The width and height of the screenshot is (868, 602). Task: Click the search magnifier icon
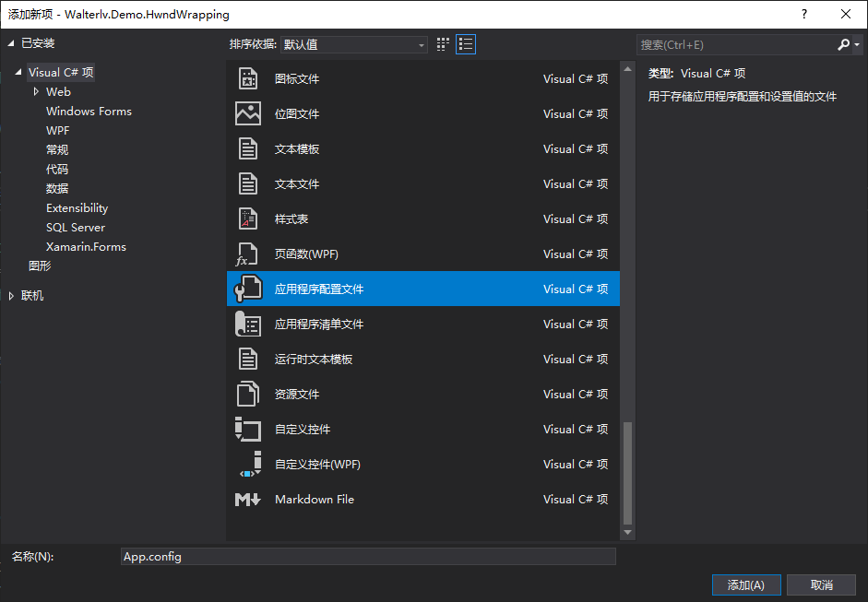[843, 44]
